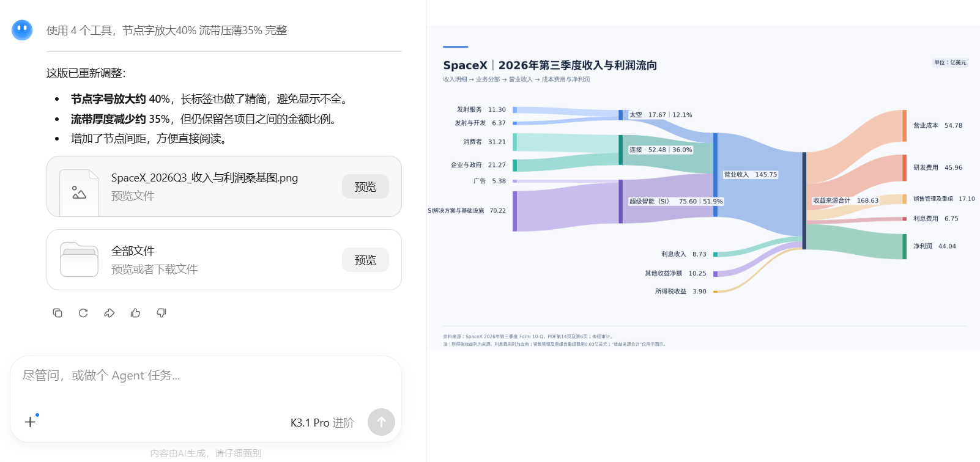Image resolution: width=980 pixels, height=462 pixels.
Task: Click the image file icon for SpaceX png
Action: pos(79,192)
